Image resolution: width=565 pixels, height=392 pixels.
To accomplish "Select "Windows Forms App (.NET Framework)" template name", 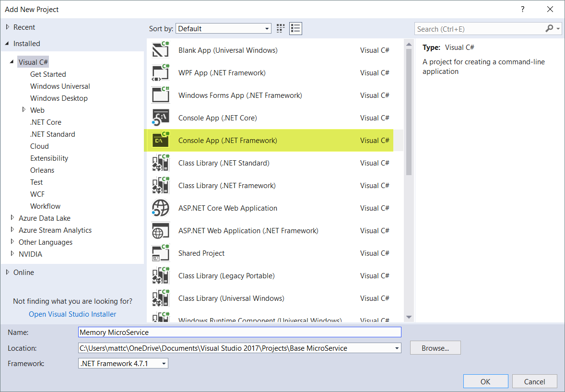I will tap(240, 95).
